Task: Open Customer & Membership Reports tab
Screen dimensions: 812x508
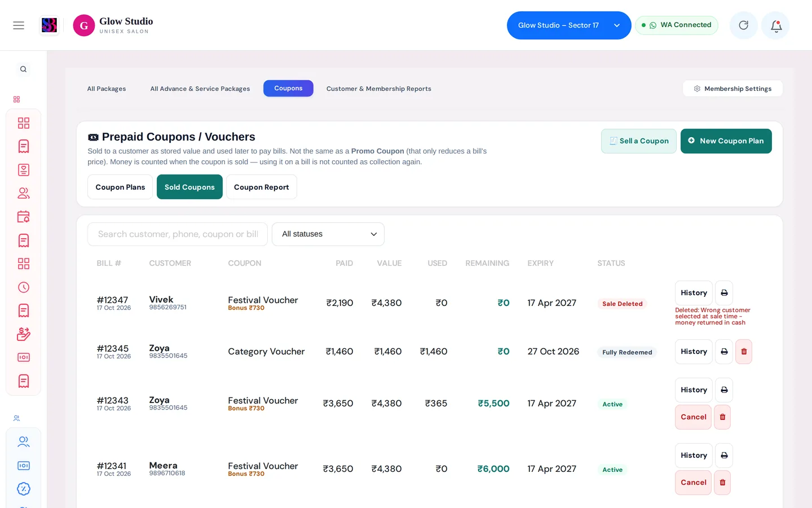Action: (379, 89)
